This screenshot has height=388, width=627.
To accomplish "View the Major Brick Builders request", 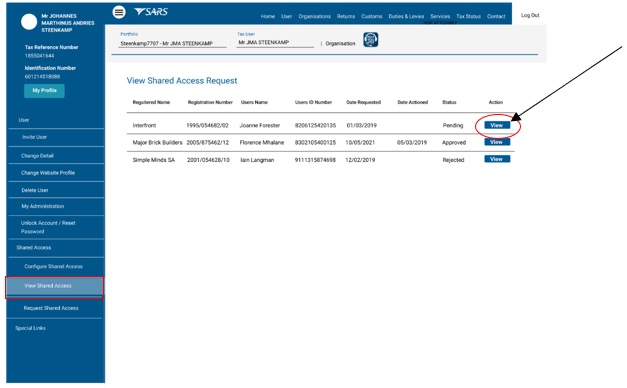I will pos(497,142).
